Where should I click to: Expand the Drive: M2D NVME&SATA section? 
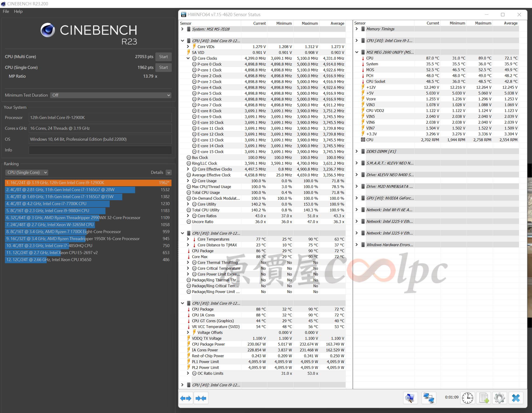[x=357, y=186]
